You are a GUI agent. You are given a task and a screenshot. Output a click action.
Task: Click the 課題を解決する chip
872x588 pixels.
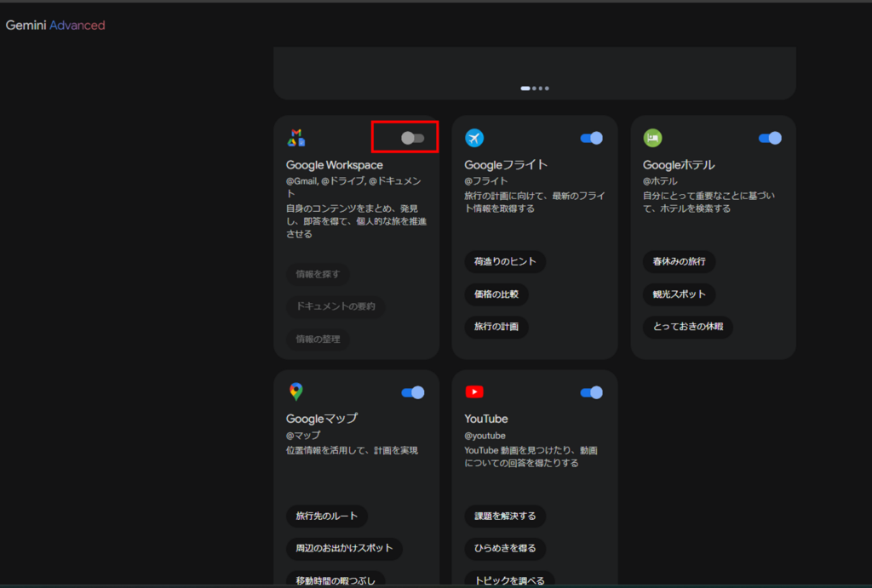(505, 516)
